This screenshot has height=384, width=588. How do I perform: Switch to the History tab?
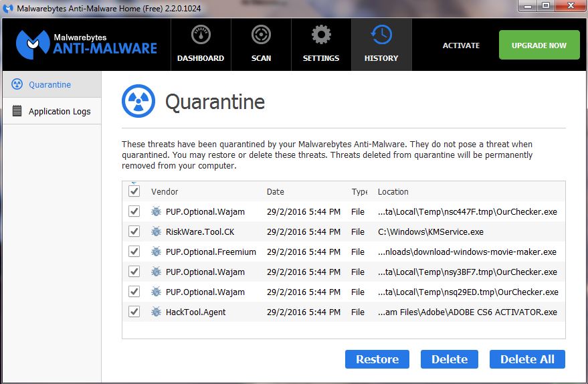point(381,45)
